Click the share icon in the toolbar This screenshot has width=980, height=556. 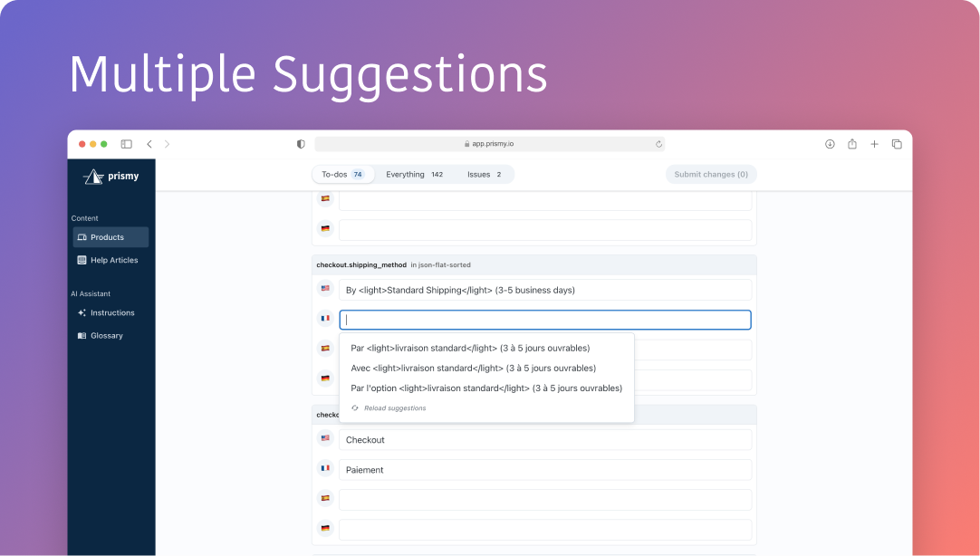[x=851, y=143]
